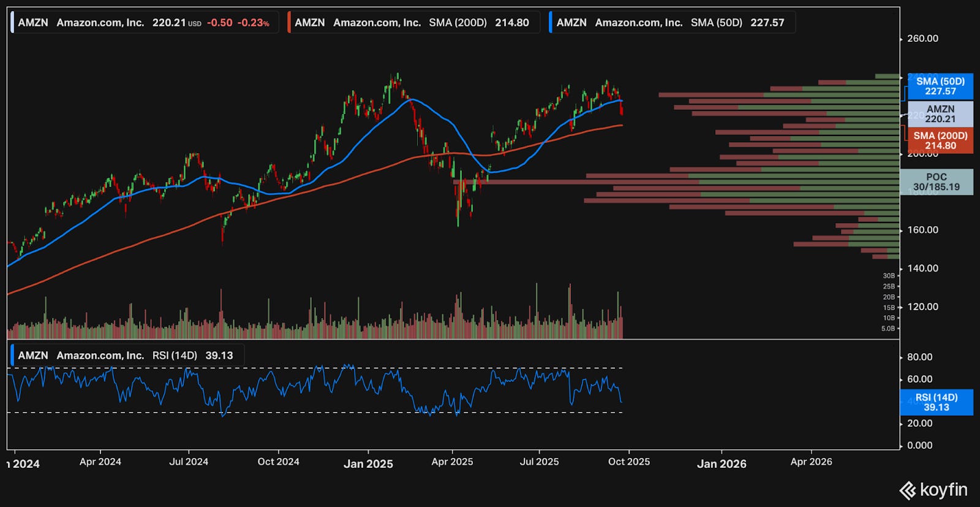Open the koyfin logo link
Viewport: 980px width, 507px height.
coord(933,490)
